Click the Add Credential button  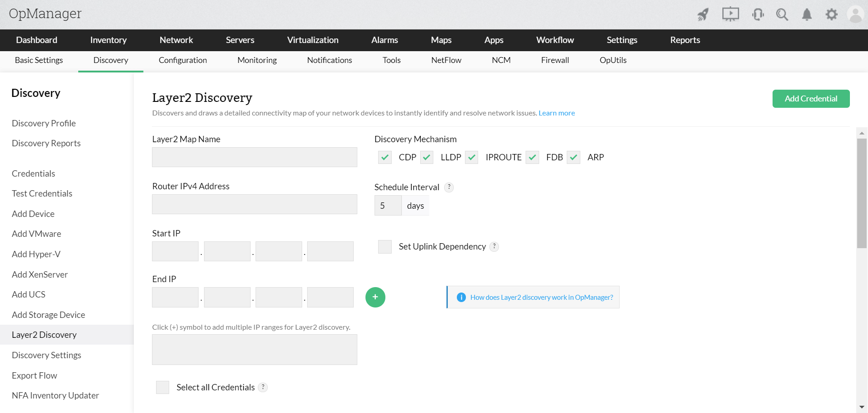[811, 99]
